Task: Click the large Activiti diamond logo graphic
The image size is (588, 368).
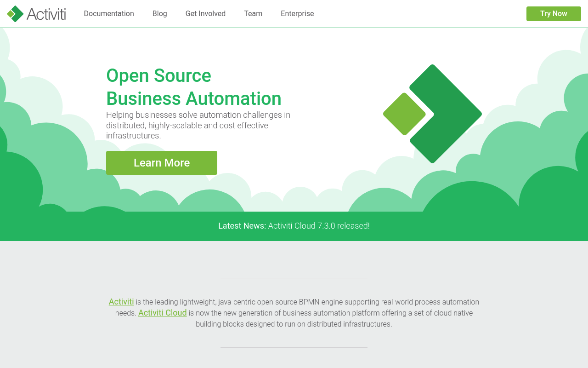Action: (x=432, y=114)
